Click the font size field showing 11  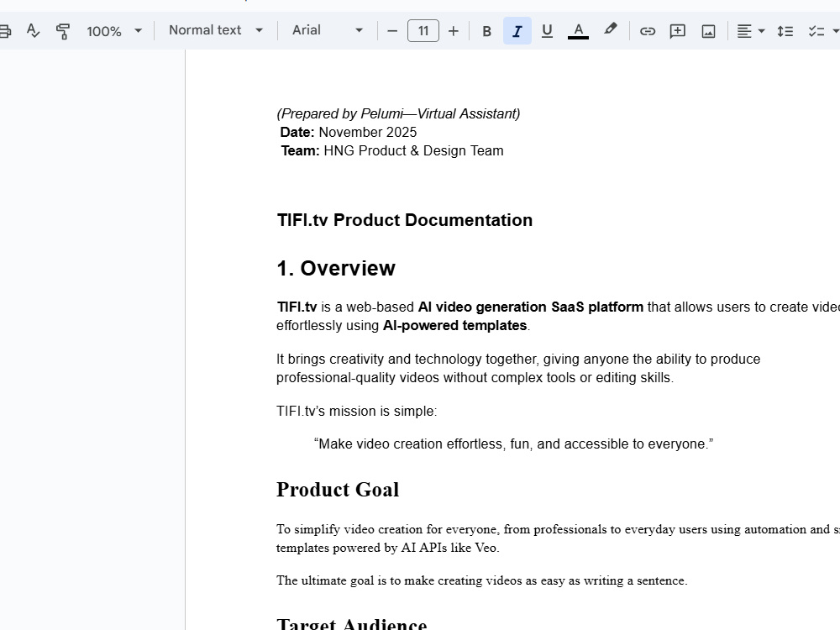click(x=423, y=31)
